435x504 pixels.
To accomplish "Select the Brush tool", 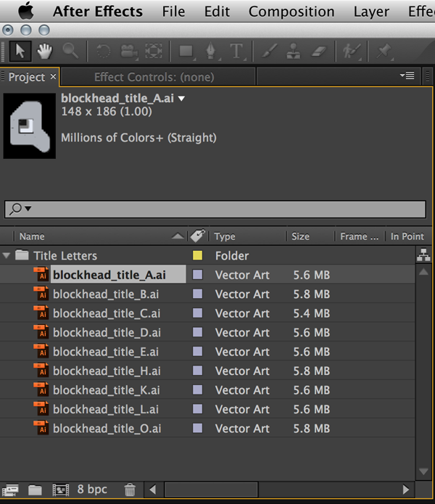I will tap(269, 51).
